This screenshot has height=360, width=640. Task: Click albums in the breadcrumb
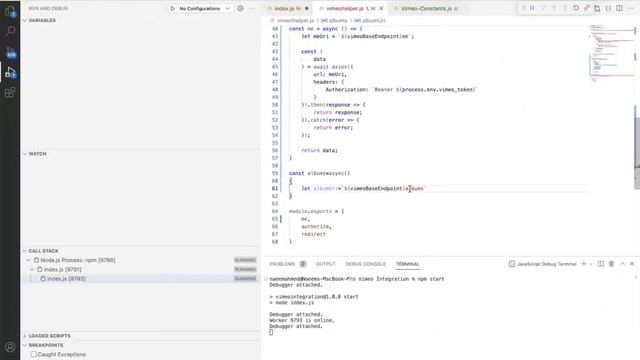(337, 20)
